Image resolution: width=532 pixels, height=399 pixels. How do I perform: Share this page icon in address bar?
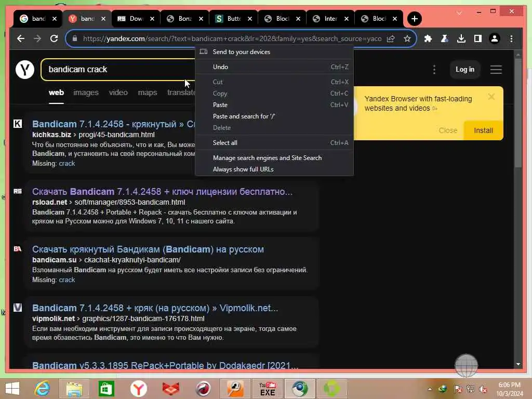(391, 38)
